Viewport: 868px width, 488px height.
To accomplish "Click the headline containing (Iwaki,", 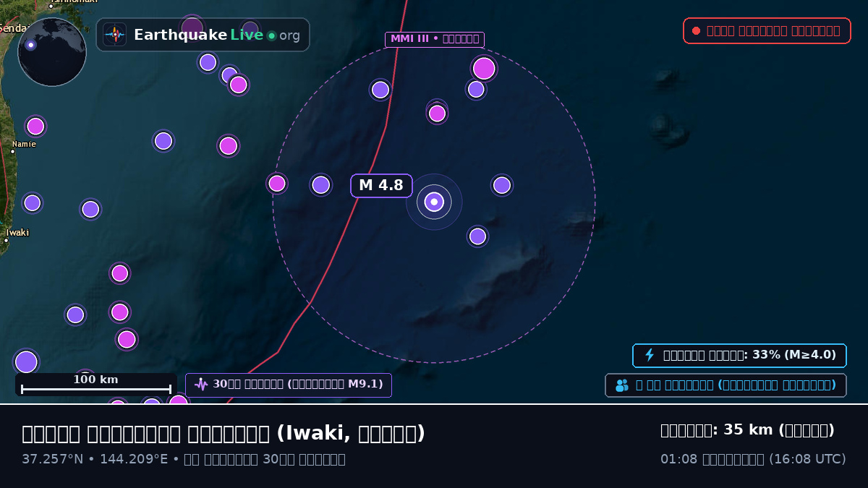I will (224, 434).
